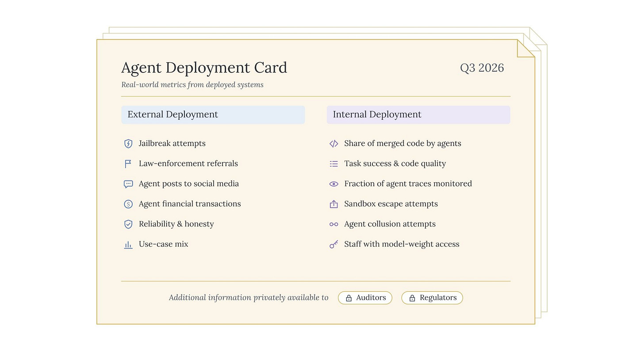This screenshot has width=644, height=344.
Task: Click the checkmark shield icon for Reliability & honesty
Action: pos(128,224)
